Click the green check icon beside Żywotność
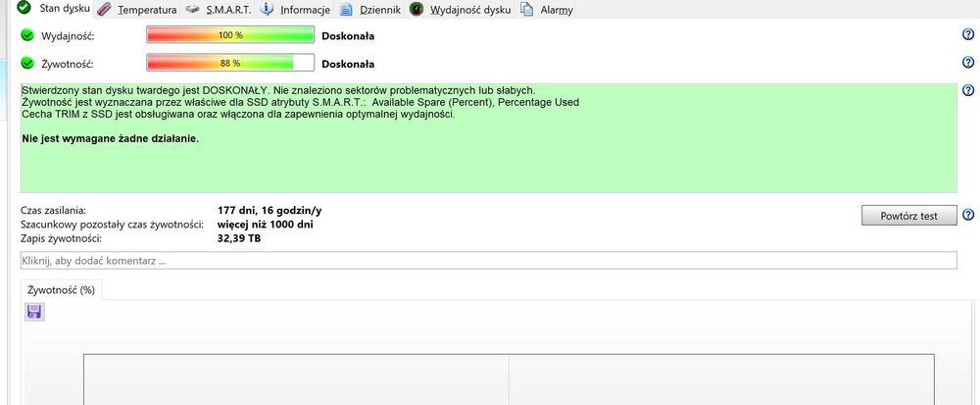980x405 pixels. point(26,63)
